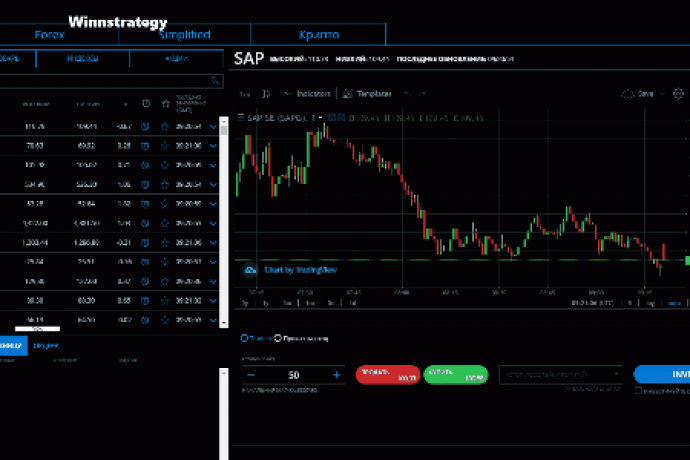Star the row with the 1.05 change
The height and width of the screenshot is (460, 690).
tap(165, 184)
